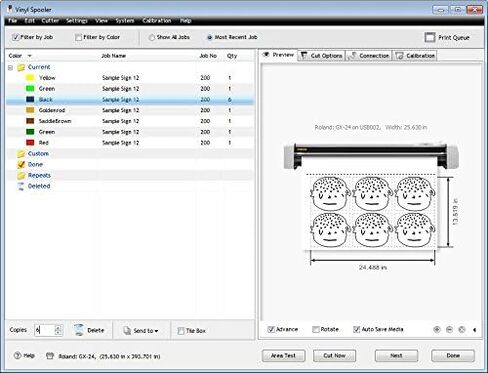Click the Area Test button
The height and width of the screenshot is (373, 488).
click(x=283, y=356)
